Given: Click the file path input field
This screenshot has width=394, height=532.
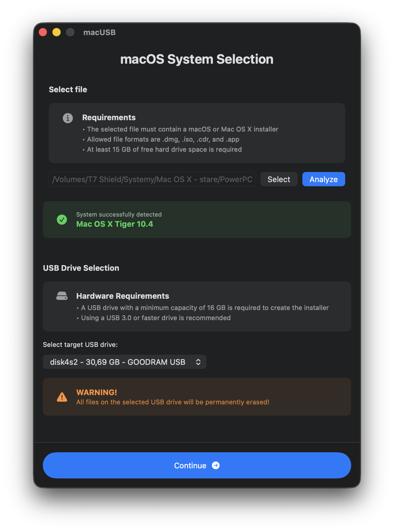Looking at the screenshot, I should [x=152, y=179].
